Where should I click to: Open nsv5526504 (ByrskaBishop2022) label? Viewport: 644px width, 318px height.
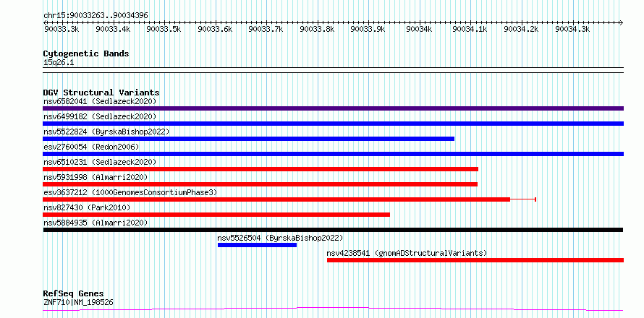(x=280, y=238)
